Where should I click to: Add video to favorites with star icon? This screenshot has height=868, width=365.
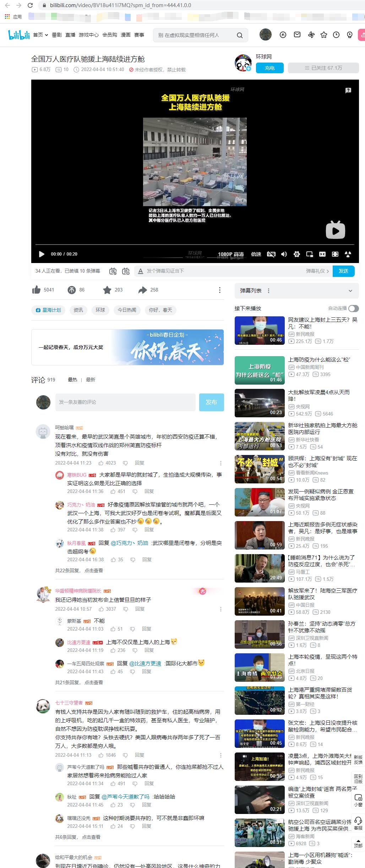[107, 290]
